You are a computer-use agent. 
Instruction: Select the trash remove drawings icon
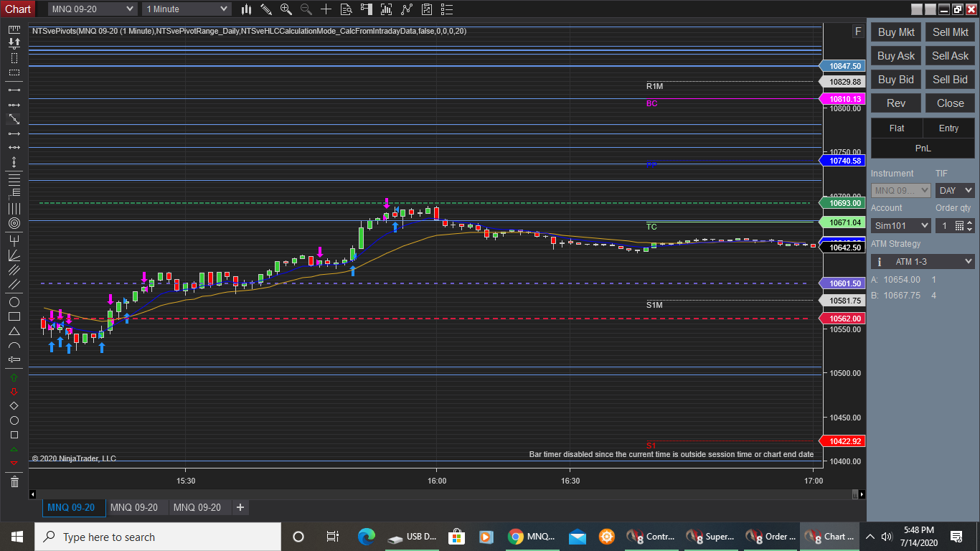point(14,481)
